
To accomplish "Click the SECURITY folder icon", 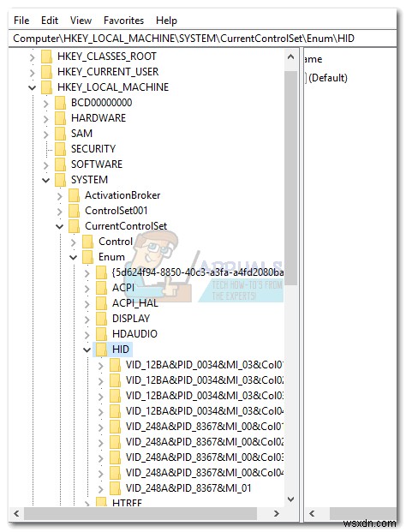I will [x=60, y=149].
